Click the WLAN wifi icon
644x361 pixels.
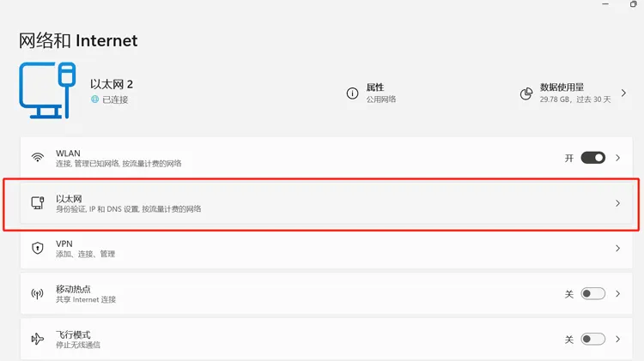(x=38, y=158)
